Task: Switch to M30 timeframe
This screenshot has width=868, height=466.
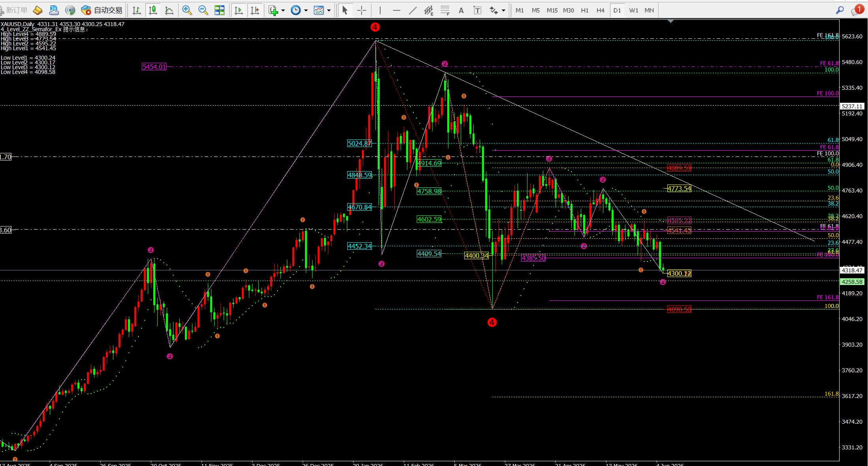Action: coord(568,10)
